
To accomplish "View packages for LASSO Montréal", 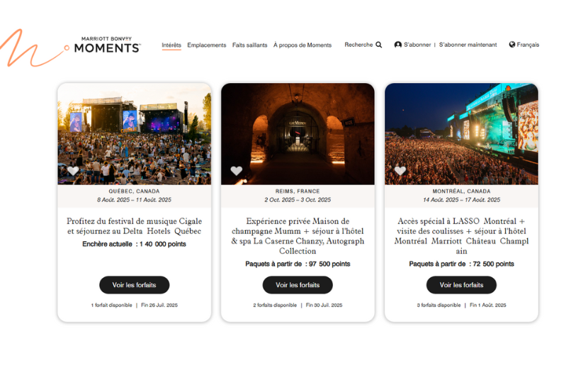I will coord(461,285).
